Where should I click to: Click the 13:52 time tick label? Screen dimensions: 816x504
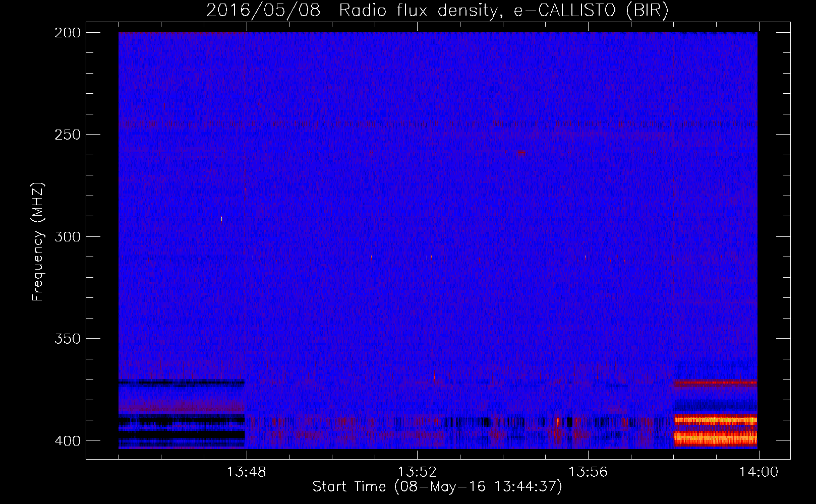tap(417, 472)
